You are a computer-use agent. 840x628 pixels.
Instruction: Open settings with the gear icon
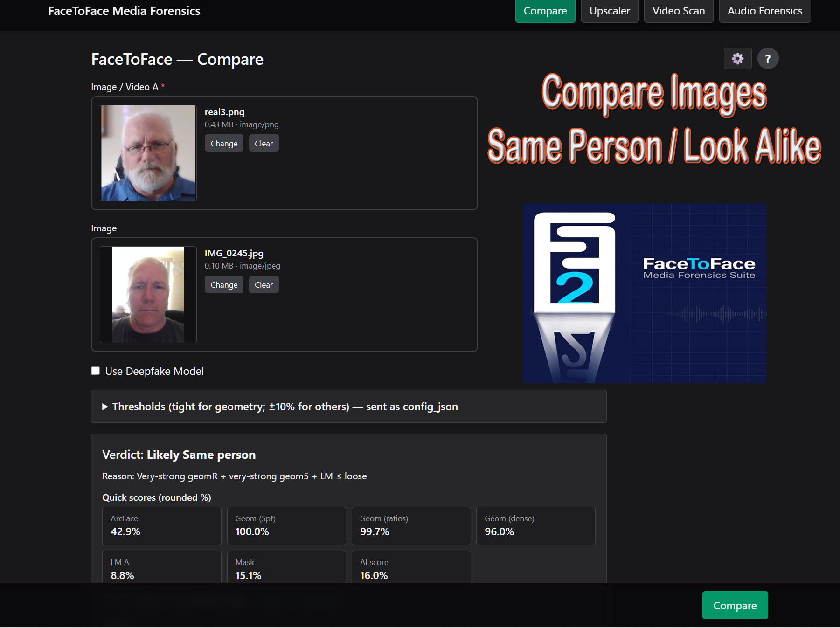click(x=737, y=59)
